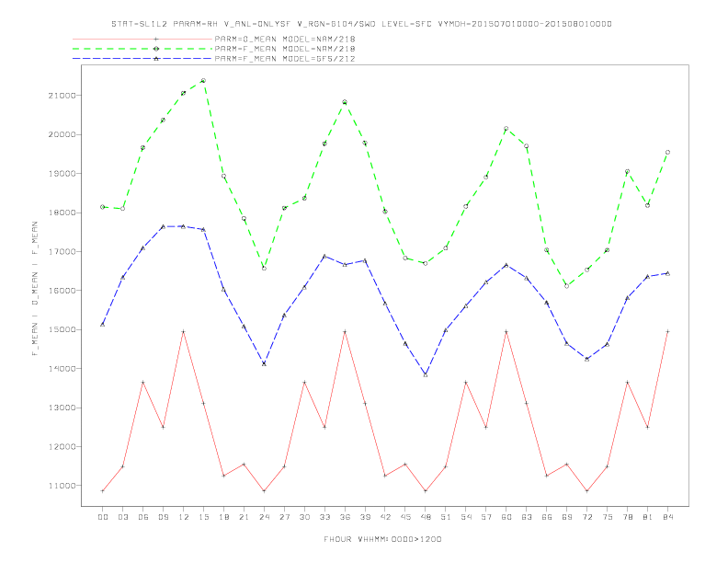
Task: Click the red O_MEAN marker at hour 84
Action: (x=667, y=332)
